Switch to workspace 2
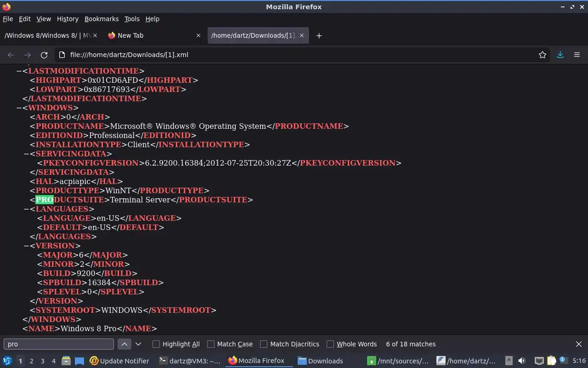The image size is (588, 368). pyautogui.click(x=31, y=361)
